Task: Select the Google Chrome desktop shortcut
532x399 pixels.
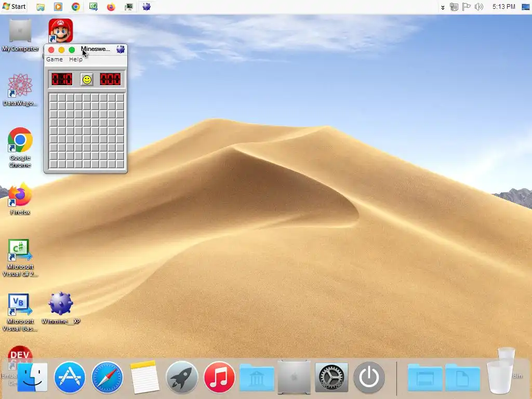Action: pyautogui.click(x=20, y=148)
